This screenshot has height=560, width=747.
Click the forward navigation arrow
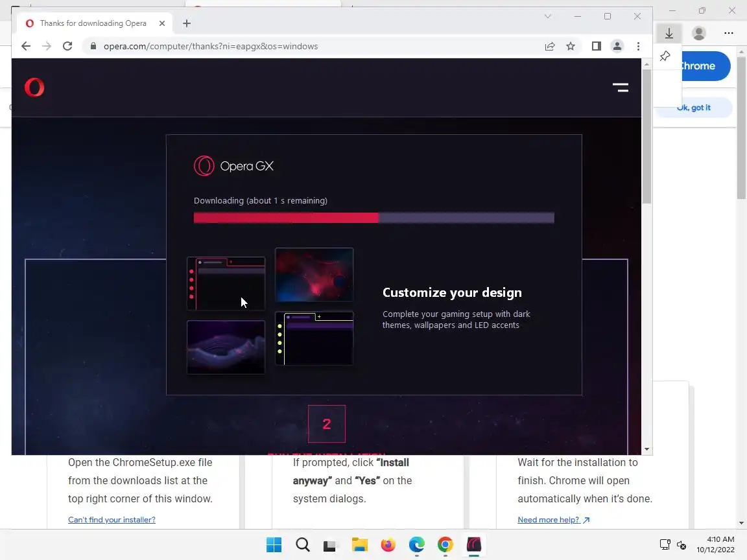click(x=46, y=46)
